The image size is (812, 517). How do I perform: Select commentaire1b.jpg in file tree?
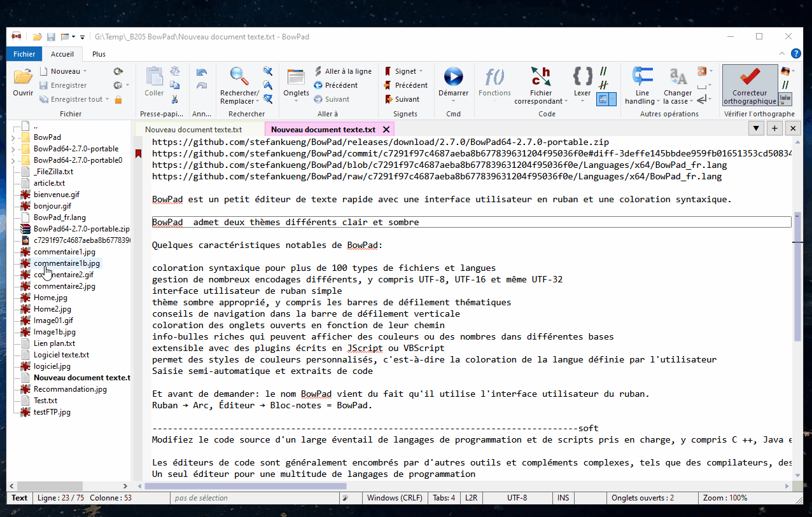click(67, 263)
